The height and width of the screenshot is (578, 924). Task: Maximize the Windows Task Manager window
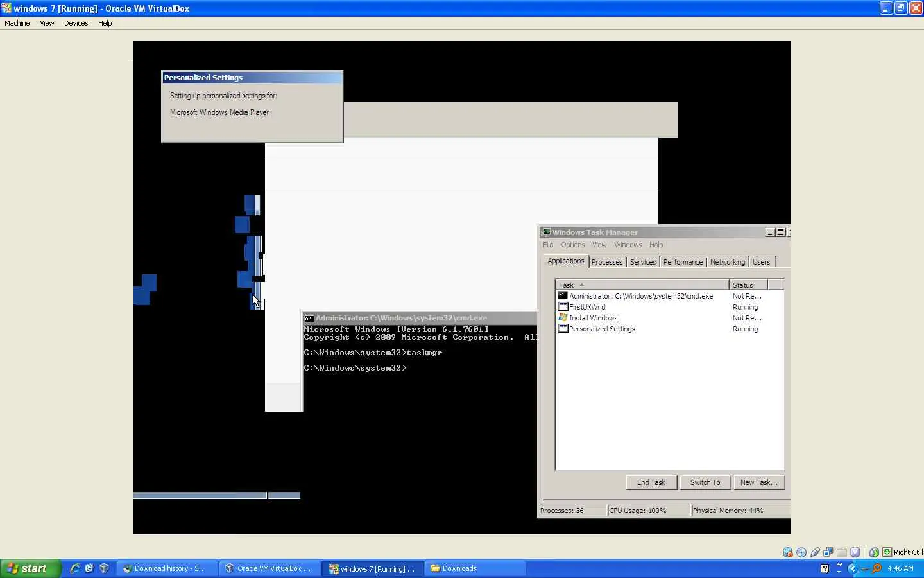click(x=780, y=232)
